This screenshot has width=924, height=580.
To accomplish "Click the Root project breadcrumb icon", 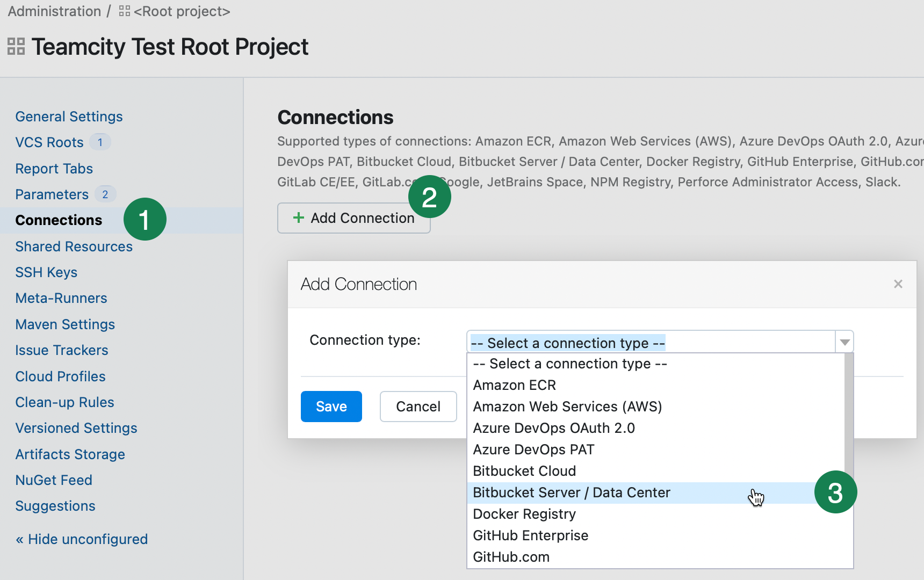I will point(125,11).
